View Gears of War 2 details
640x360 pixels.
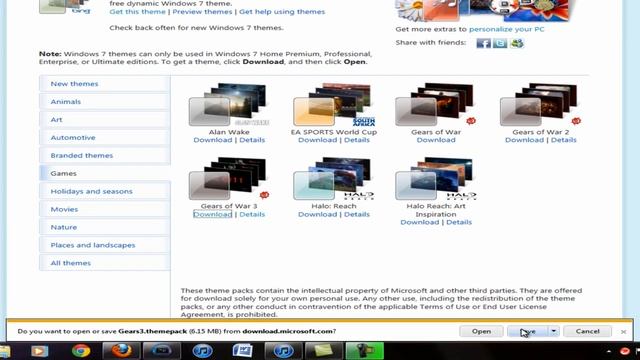pos(564,140)
